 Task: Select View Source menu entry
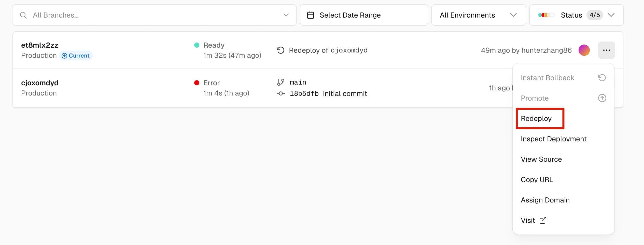[x=541, y=159]
